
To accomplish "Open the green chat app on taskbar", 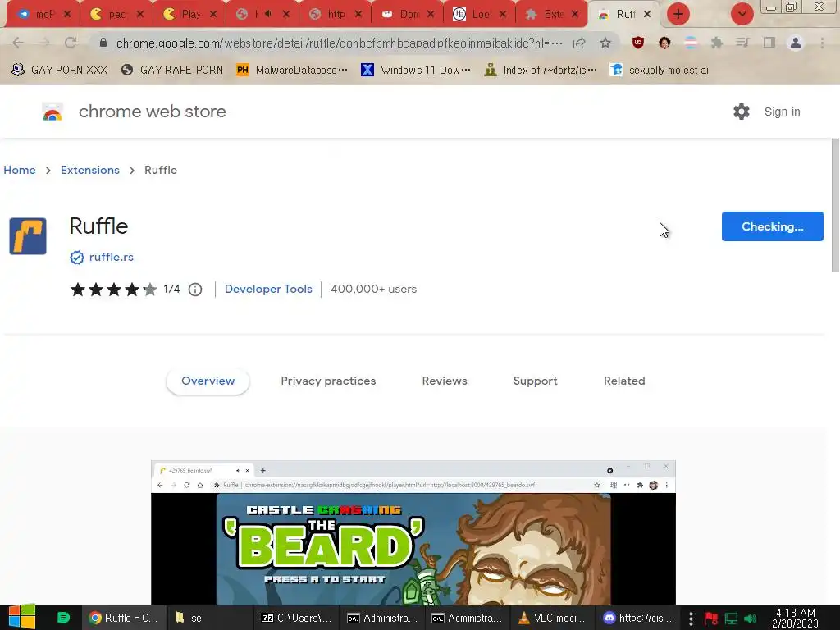I will (x=63, y=618).
